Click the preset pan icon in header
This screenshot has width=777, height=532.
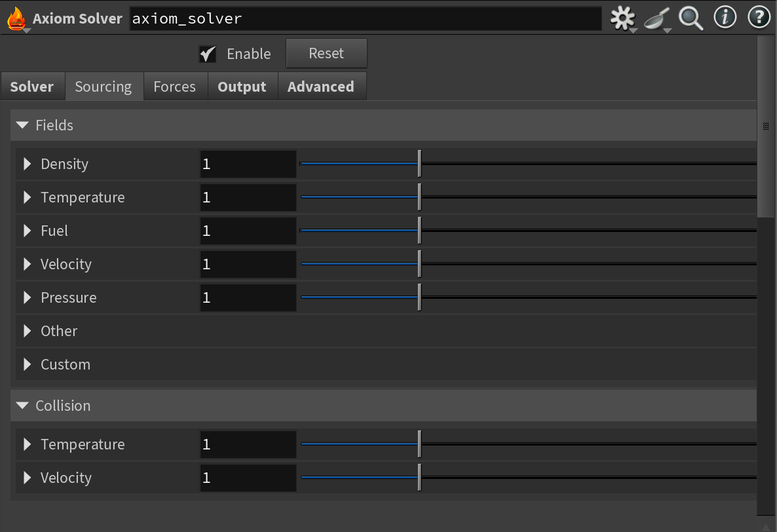656,18
